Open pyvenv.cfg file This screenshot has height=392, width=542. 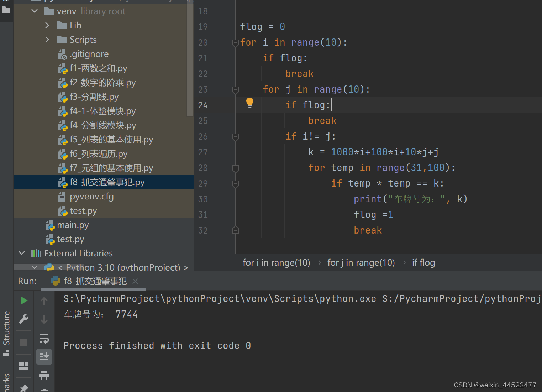92,197
